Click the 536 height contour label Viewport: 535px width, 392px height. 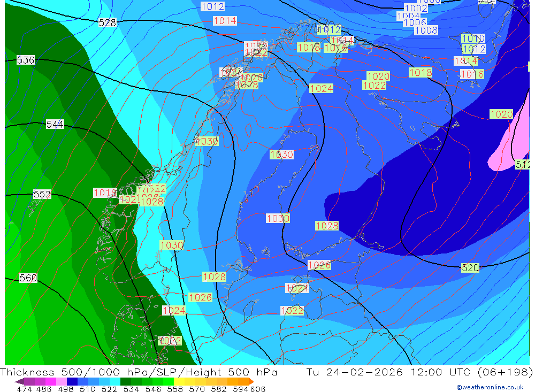tap(26, 60)
